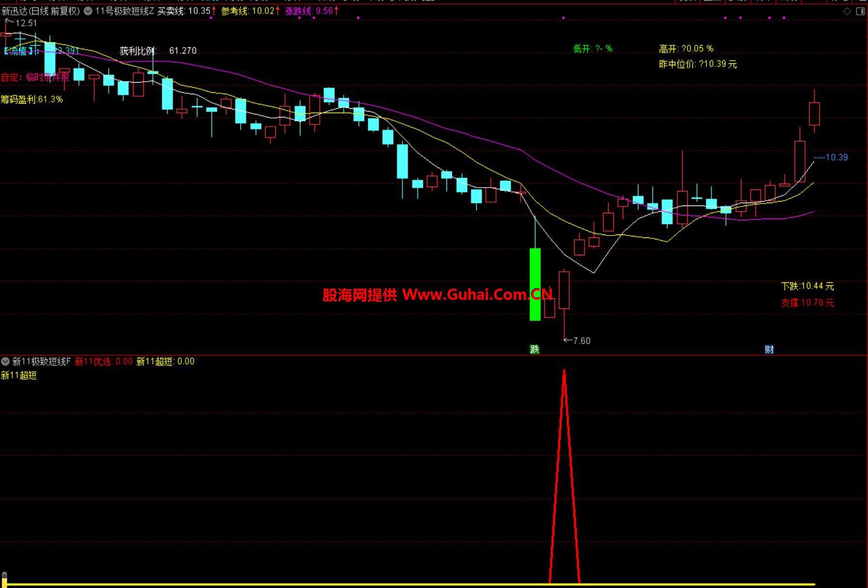The height and width of the screenshot is (588, 868).
Task: Click the green 跌 marker below the chart
Action: 535,349
